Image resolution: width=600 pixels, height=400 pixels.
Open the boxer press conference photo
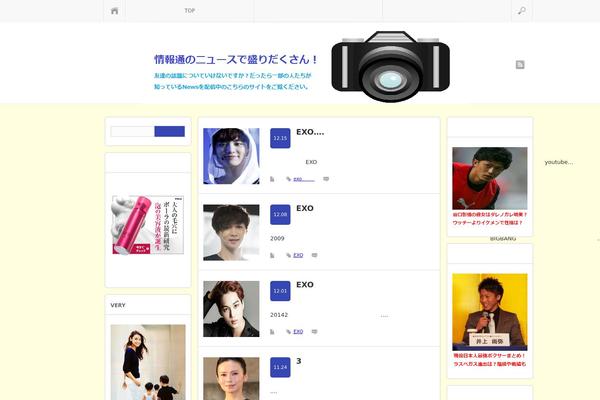tap(490, 312)
